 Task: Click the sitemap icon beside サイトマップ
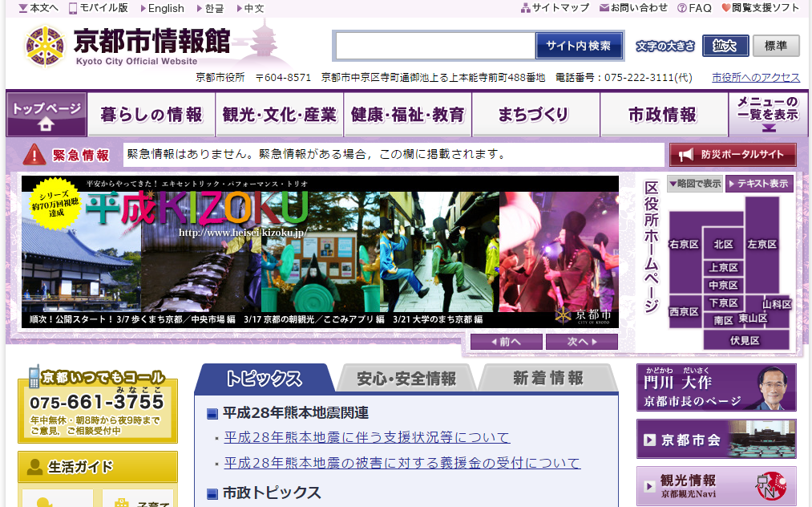[526, 8]
